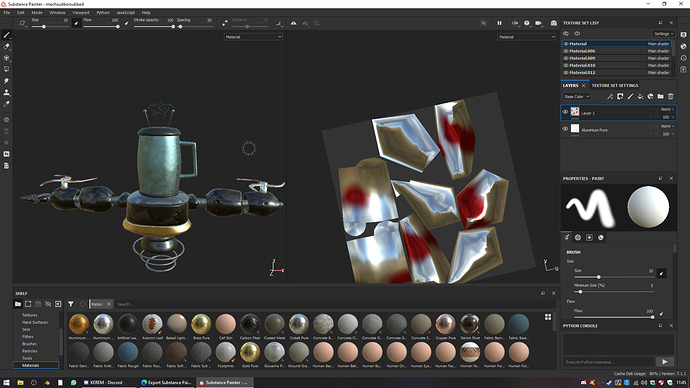The height and width of the screenshot is (388, 690).
Task: Select the Clone tool
Action: click(7, 92)
